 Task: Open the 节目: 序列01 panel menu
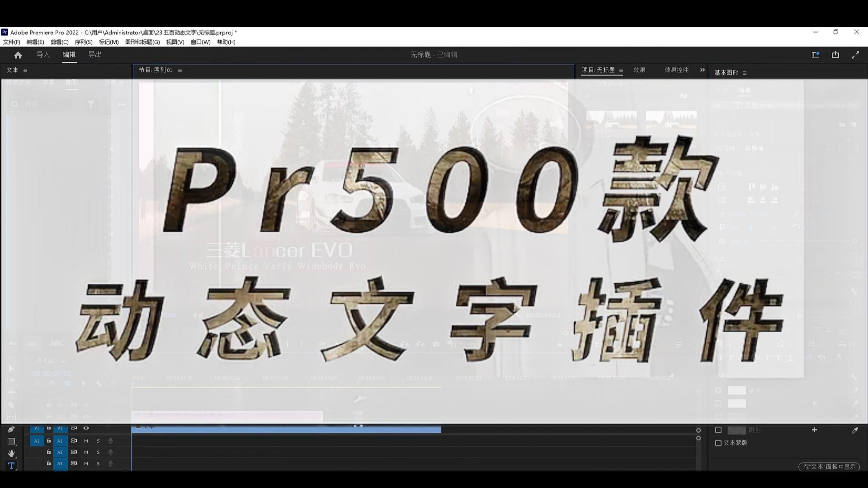[180, 70]
